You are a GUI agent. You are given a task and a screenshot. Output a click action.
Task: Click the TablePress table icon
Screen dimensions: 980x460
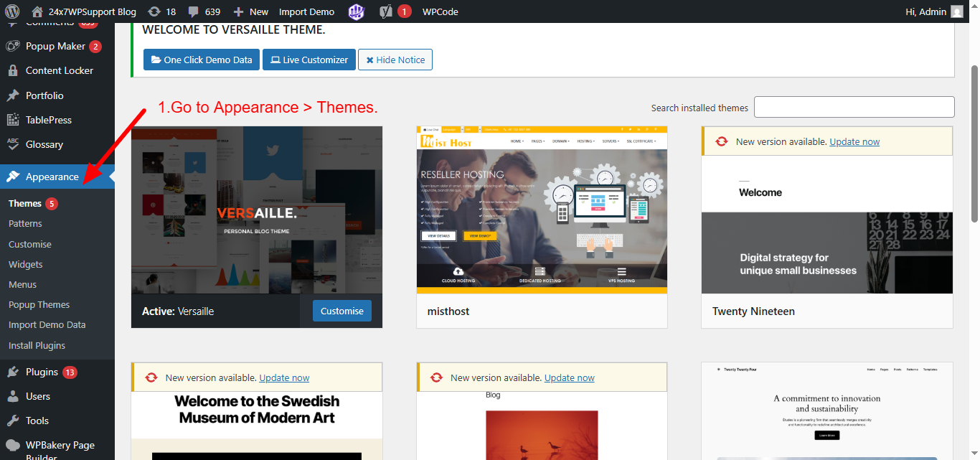pyautogui.click(x=12, y=120)
